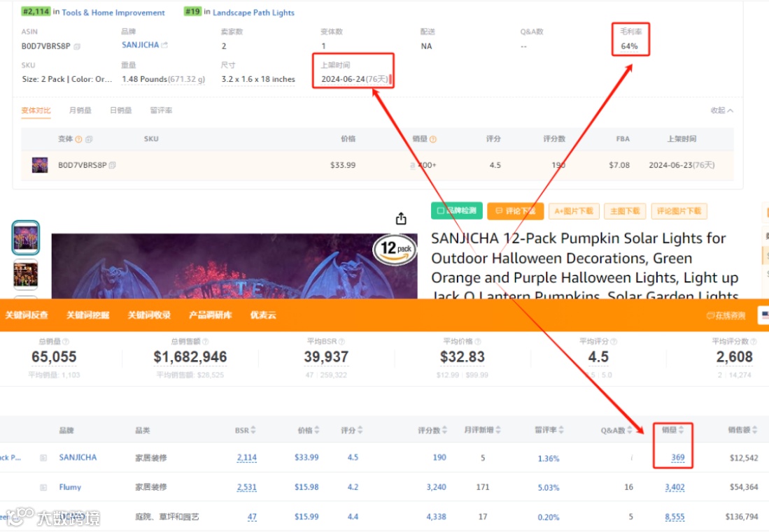
Task: Click BSR value 2,531
Action: [x=247, y=487]
